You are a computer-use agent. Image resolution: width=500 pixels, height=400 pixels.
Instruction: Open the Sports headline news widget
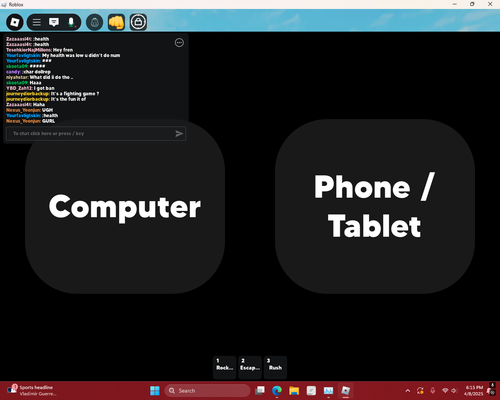coord(32,390)
